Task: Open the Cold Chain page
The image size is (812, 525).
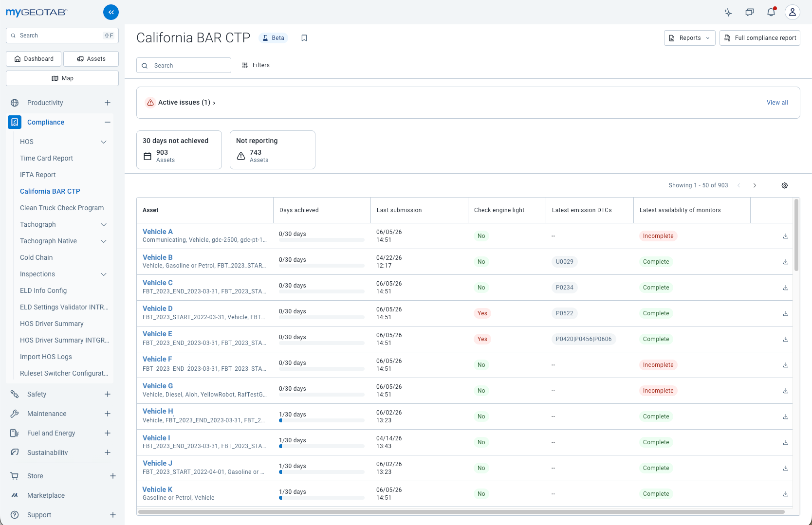Action: click(x=37, y=257)
